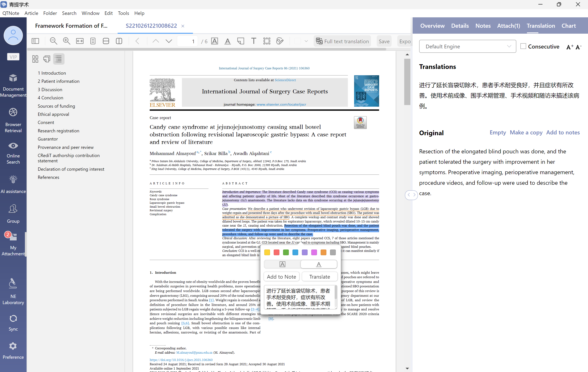Zoom out of the PDF page
This screenshot has width=588, height=372.
[53, 41]
